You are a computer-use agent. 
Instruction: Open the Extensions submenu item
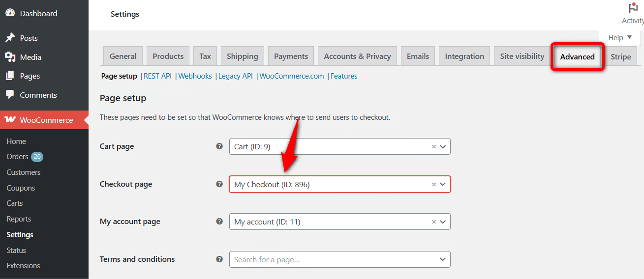pos(23,266)
